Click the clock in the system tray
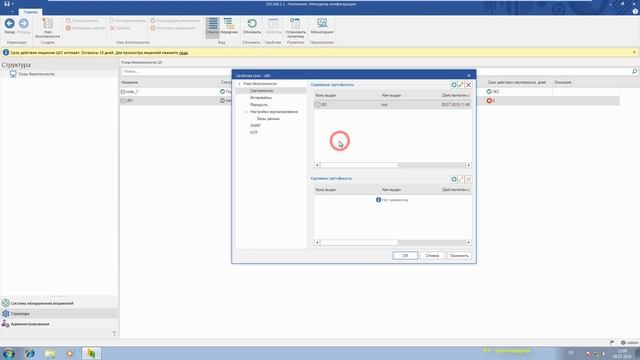 coord(622,353)
